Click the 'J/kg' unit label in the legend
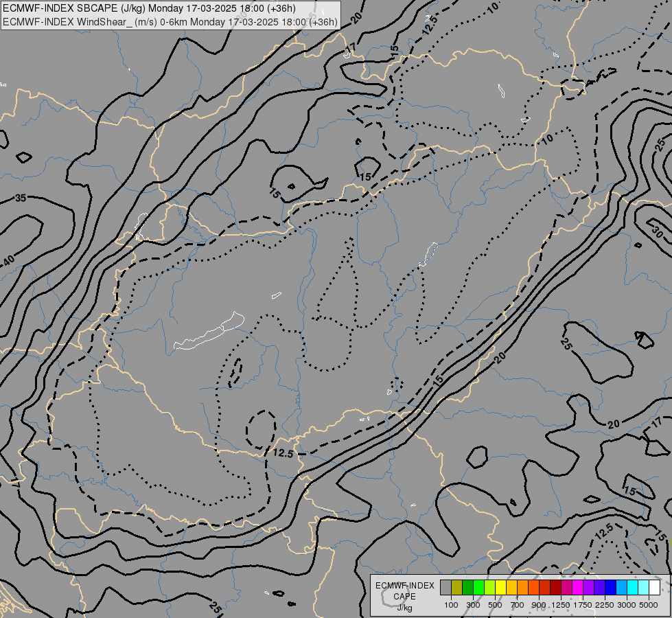Image resolution: width=672 pixels, height=618 pixels. (x=404, y=608)
